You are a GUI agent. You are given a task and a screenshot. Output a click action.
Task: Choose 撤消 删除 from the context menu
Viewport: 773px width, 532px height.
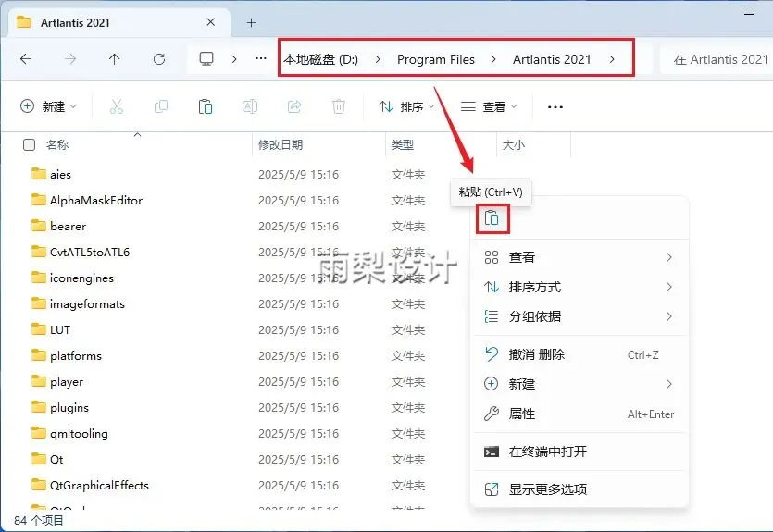click(x=580, y=354)
